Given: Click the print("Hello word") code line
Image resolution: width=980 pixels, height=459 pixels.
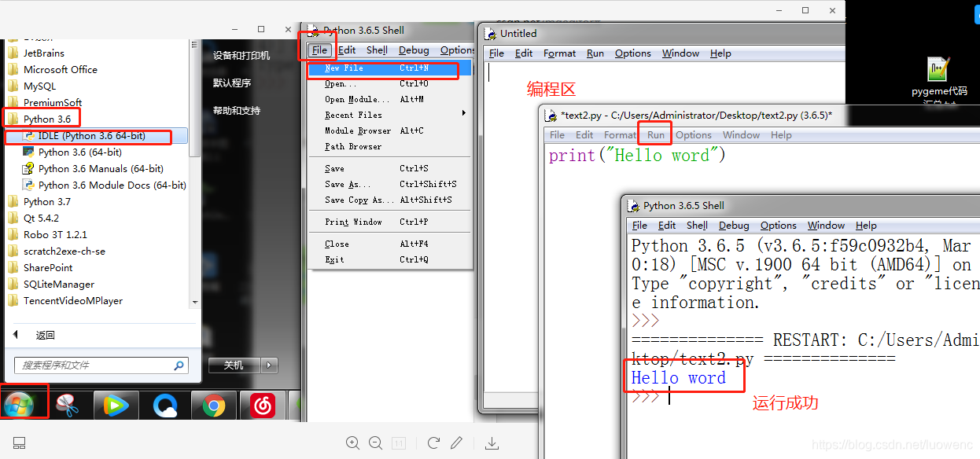Looking at the screenshot, I should click(x=637, y=156).
